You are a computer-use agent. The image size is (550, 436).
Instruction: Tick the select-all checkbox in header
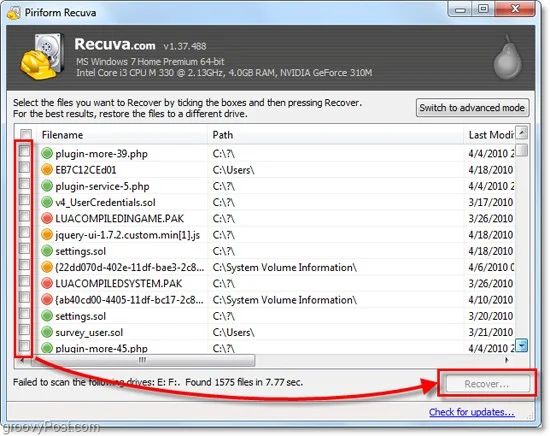(26, 134)
